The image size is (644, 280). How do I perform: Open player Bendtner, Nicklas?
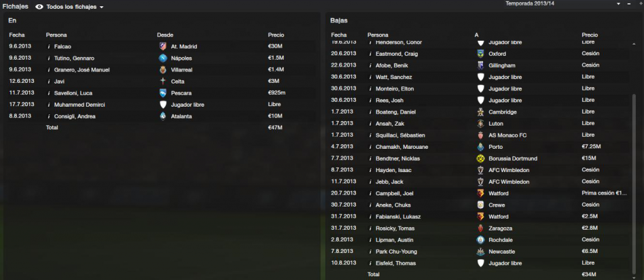click(397, 158)
